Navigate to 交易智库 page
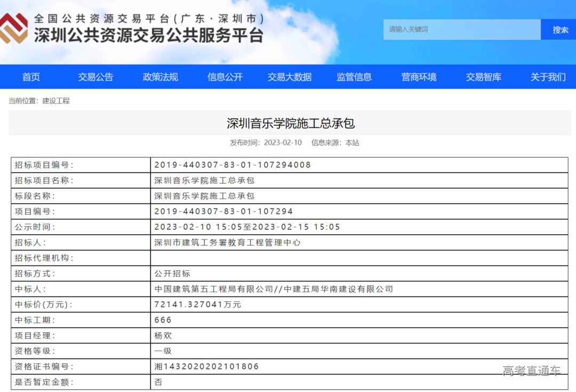 pos(483,77)
